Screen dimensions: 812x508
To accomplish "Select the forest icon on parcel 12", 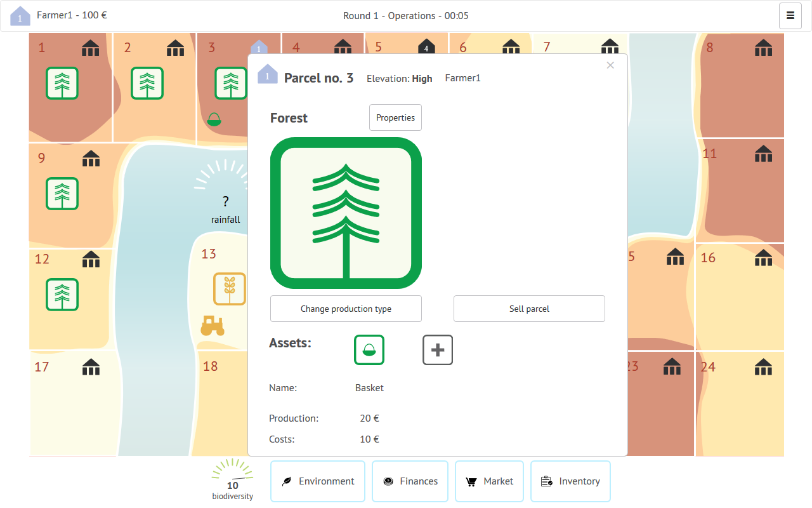I will [x=62, y=295].
